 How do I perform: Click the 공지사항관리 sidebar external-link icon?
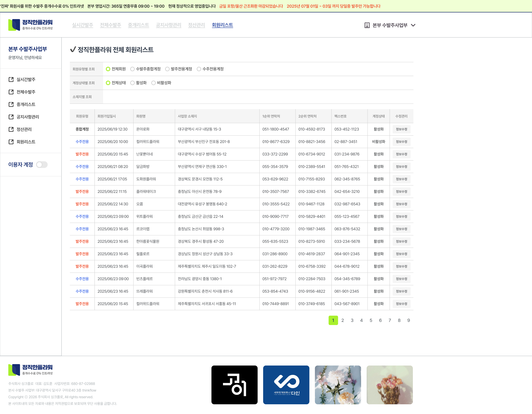tap(11, 117)
